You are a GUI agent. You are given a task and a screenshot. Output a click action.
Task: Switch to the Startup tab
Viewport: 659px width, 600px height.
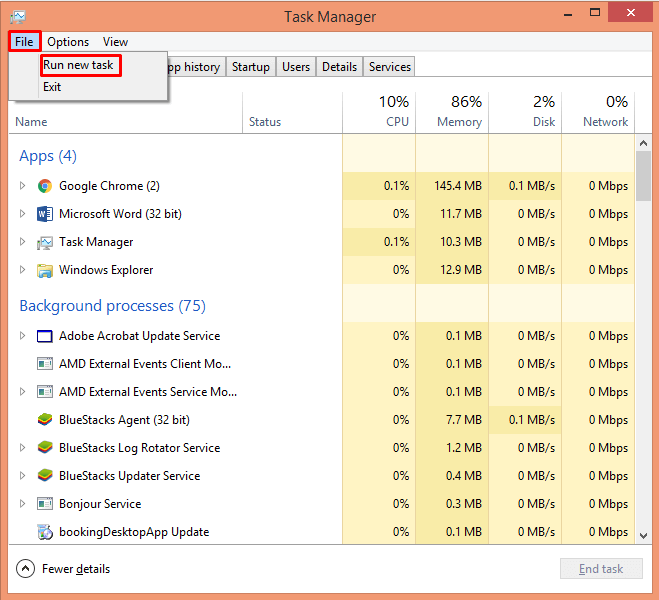(251, 67)
